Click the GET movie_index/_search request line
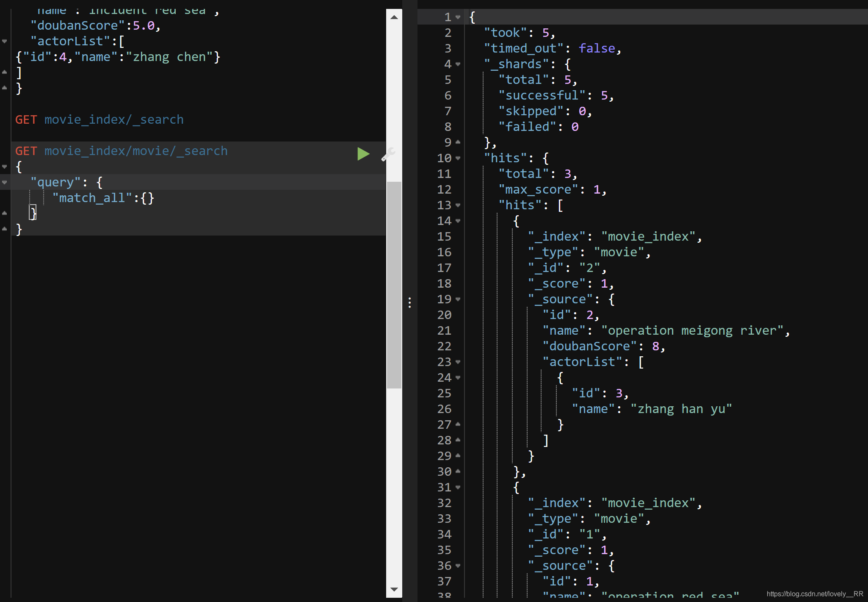The image size is (868, 602). point(99,120)
